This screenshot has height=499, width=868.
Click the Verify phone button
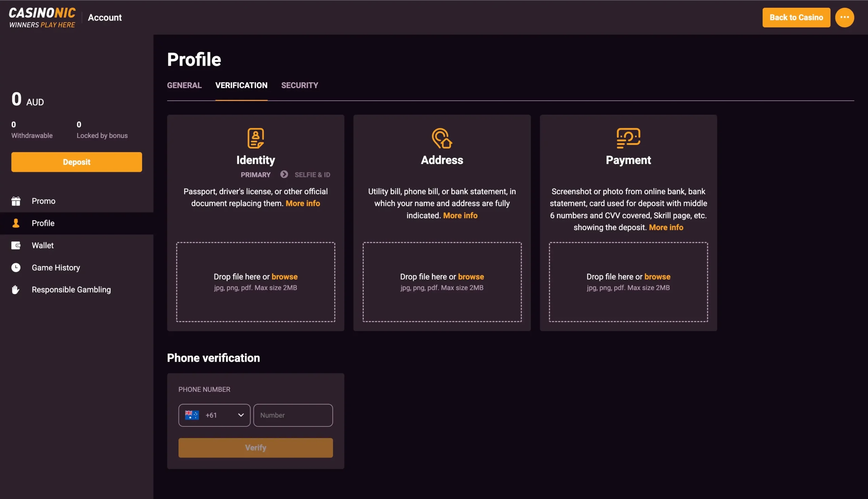click(x=256, y=448)
